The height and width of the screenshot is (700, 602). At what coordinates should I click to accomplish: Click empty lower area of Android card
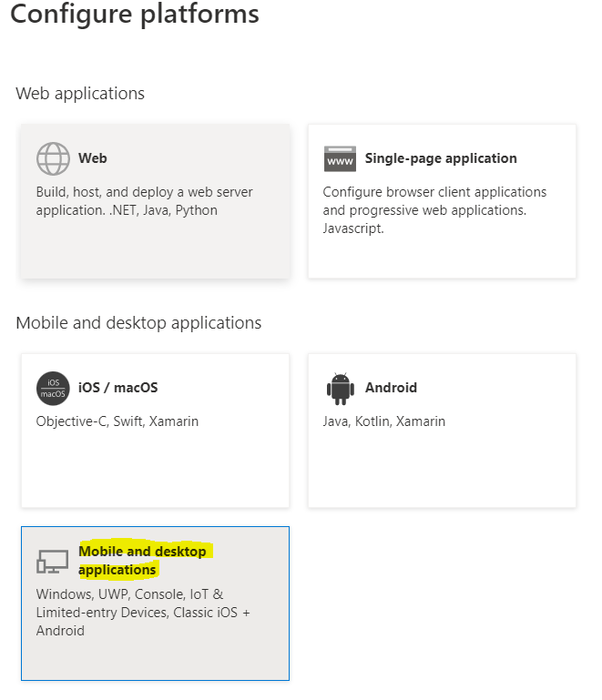point(442,469)
